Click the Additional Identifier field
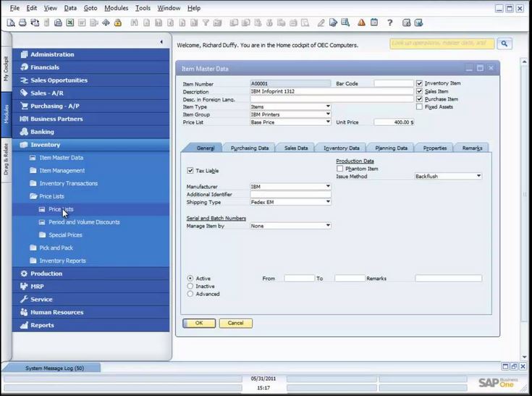This screenshot has width=532, height=396. point(290,195)
